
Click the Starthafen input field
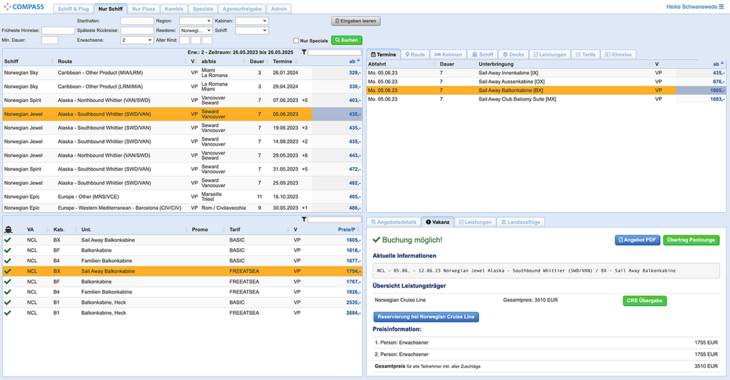click(x=137, y=21)
